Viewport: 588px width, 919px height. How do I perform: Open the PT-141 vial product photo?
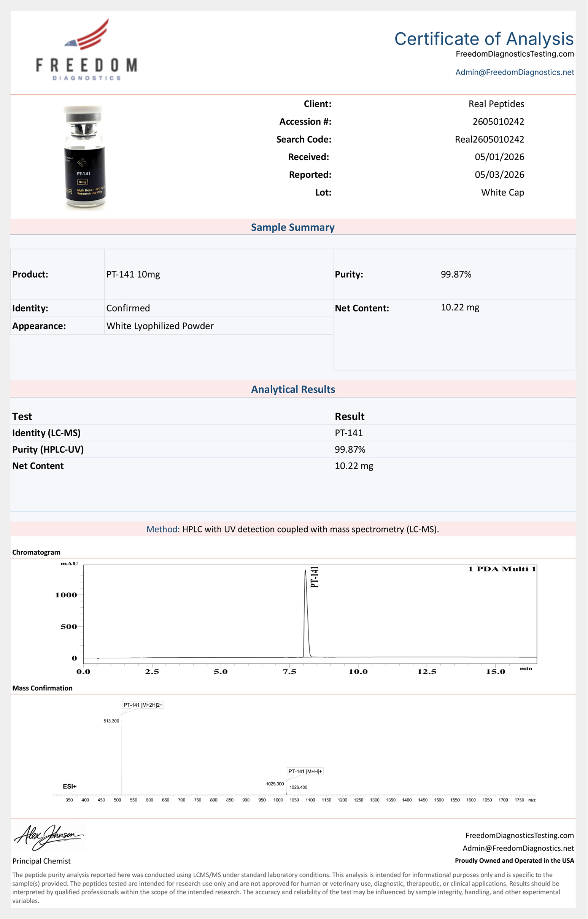click(x=84, y=158)
